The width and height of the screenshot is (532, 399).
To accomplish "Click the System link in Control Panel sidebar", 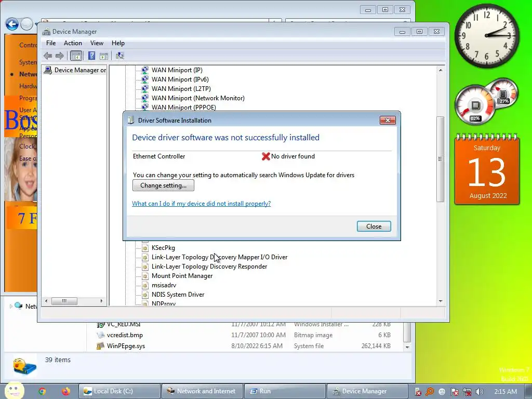I will [28, 62].
